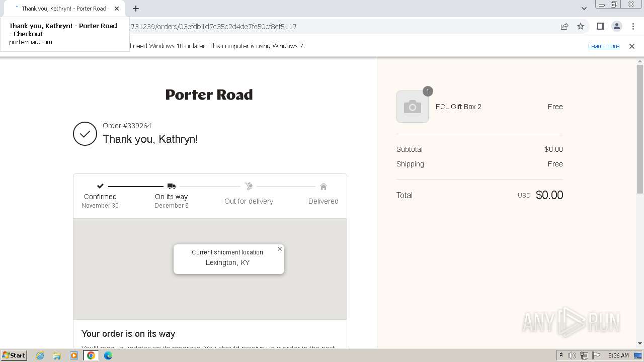Dismiss the Windows 7 notification bar
Viewport: 644px width, 362px height.
pos(632,46)
